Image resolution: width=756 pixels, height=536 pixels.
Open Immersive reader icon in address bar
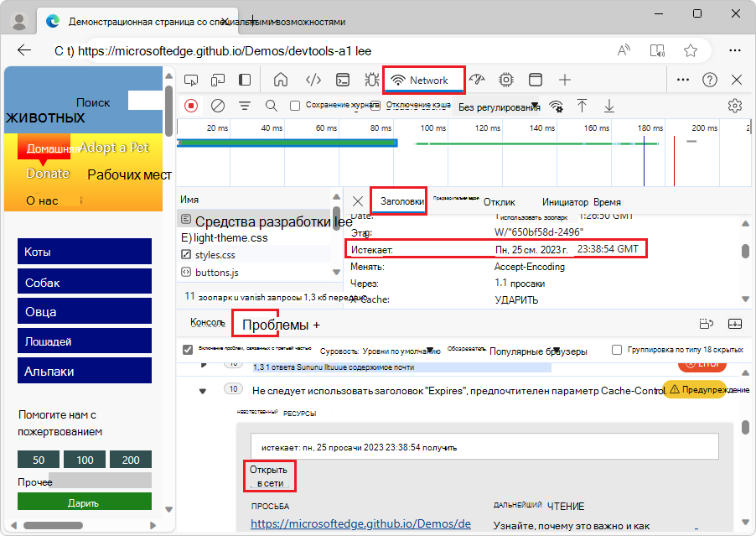[x=657, y=50]
